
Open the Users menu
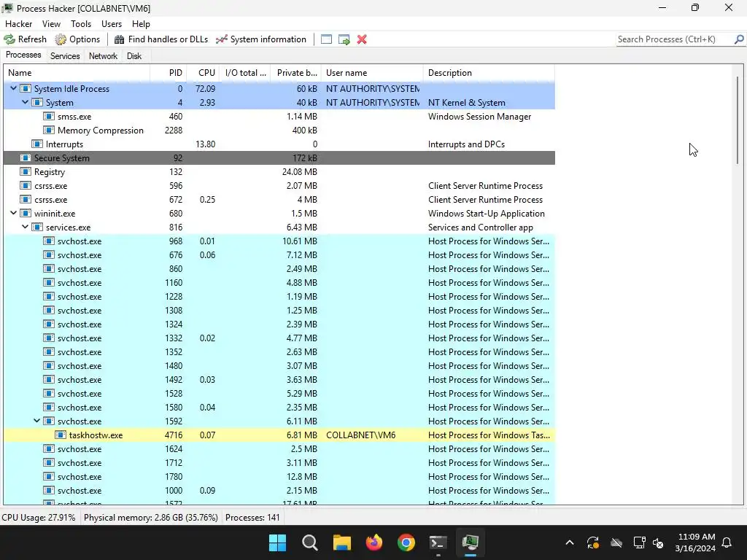[112, 24]
